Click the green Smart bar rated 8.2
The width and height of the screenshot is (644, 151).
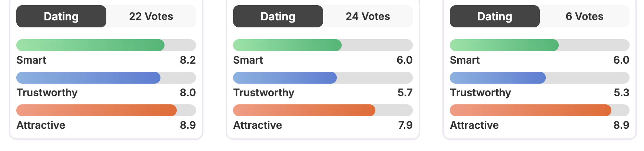tap(90, 45)
